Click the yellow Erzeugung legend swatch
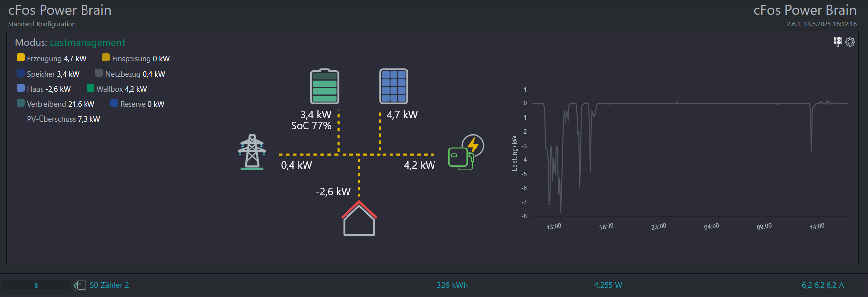Screen dimensions: 868x297 pos(21,57)
